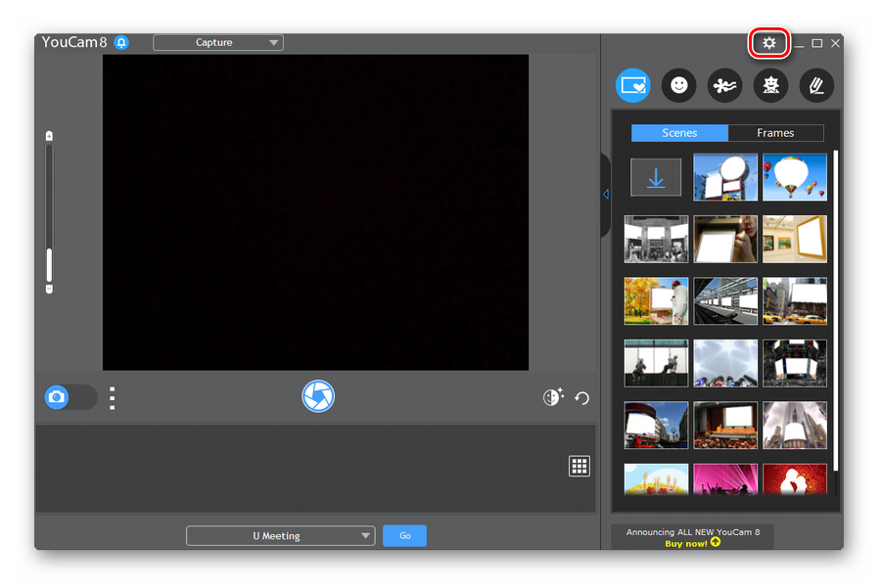Choose the stadium scoreboard scene
This screenshot has height=588, width=881.
795,363
